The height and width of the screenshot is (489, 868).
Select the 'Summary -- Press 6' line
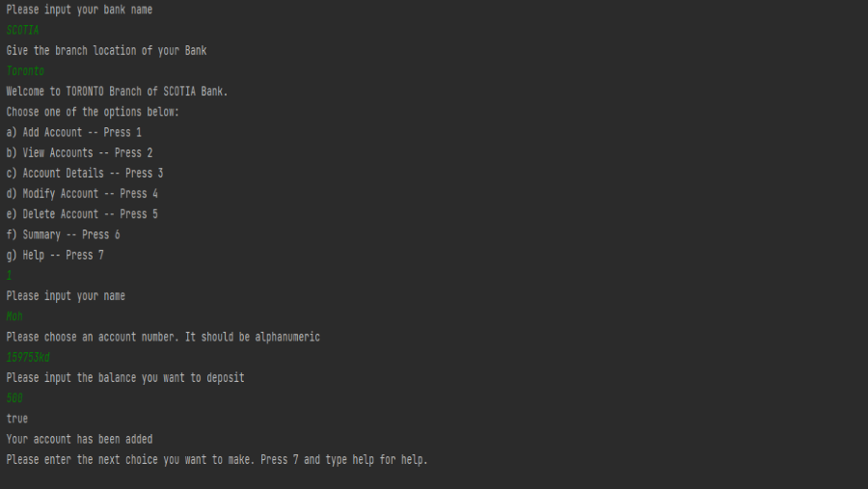tap(63, 234)
